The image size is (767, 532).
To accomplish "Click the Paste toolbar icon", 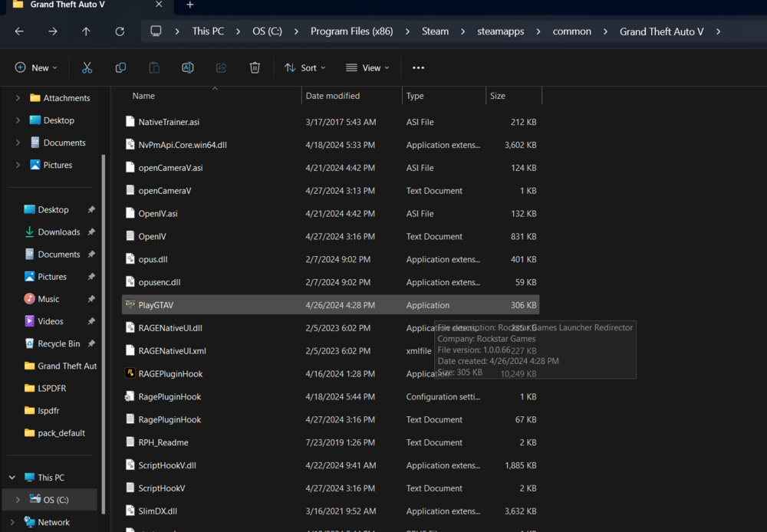I will click(x=153, y=67).
